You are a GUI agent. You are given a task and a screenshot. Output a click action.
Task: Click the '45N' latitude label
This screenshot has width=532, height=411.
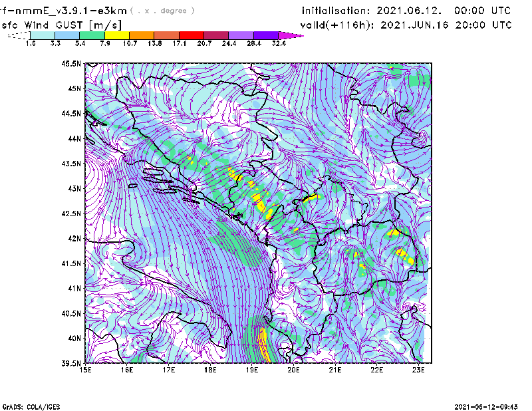point(74,88)
